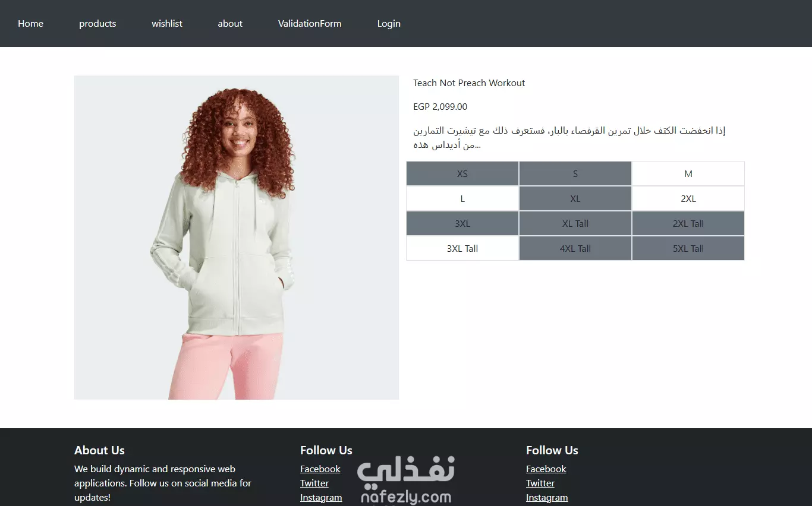
Task: Select the 5XL Tall size
Action: pyautogui.click(x=688, y=248)
